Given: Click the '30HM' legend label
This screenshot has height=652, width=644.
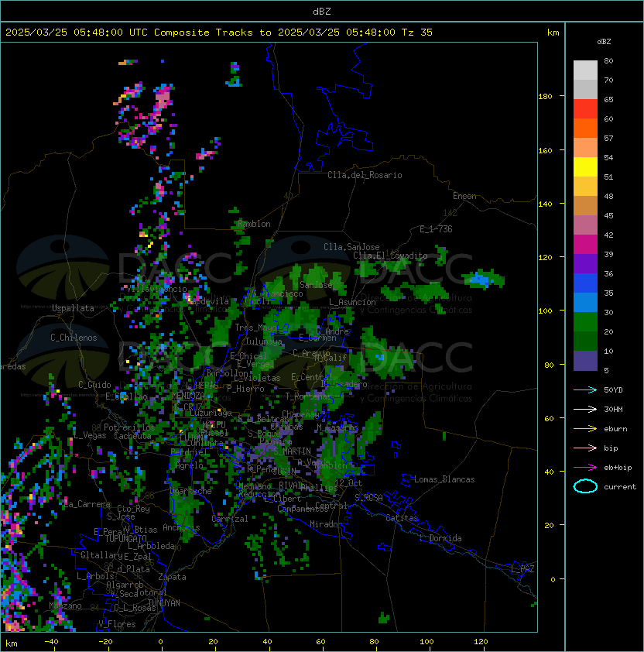Looking at the screenshot, I should pyautogui.click(x=613, y=410).
